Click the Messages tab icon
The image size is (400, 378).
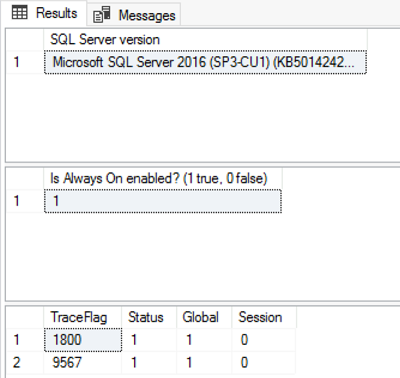(102, 15)
